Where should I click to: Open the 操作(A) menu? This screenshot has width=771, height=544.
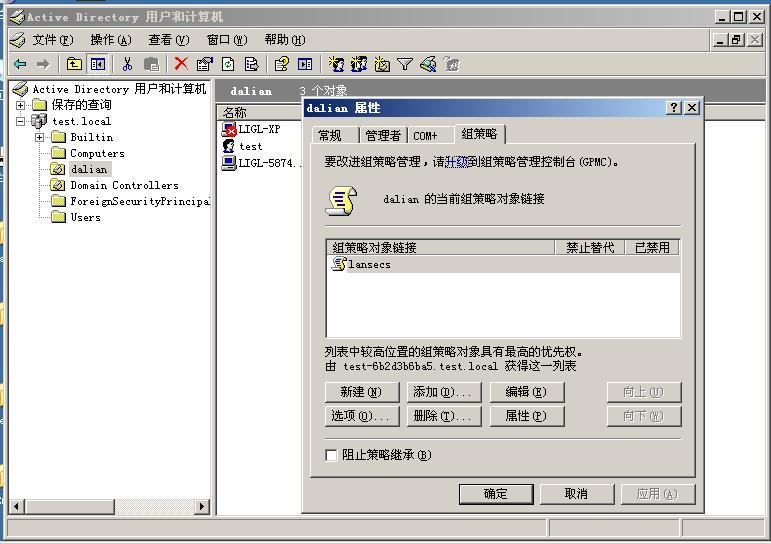click(x=111, y=40)
